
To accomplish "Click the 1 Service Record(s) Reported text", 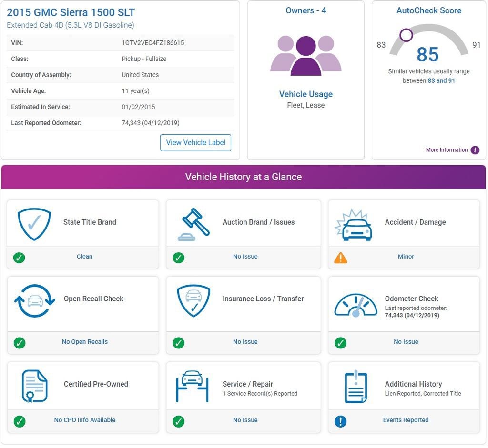I will pyautogui.click(x=260, y=394).
